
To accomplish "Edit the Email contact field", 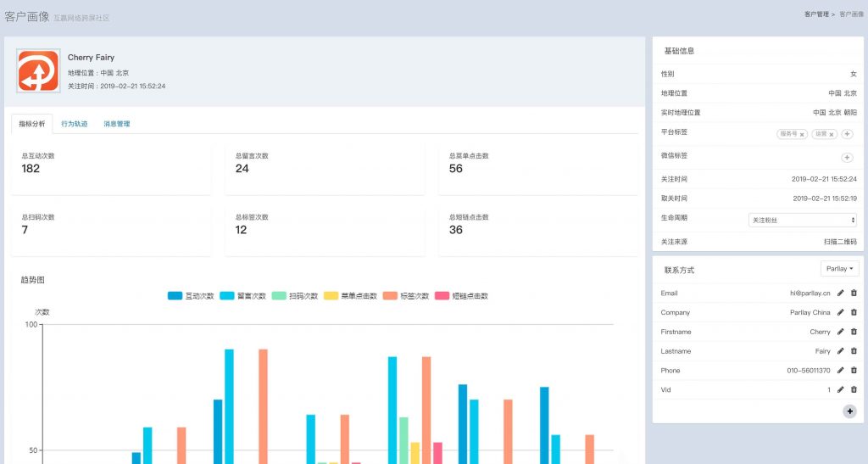I will 840,293.
